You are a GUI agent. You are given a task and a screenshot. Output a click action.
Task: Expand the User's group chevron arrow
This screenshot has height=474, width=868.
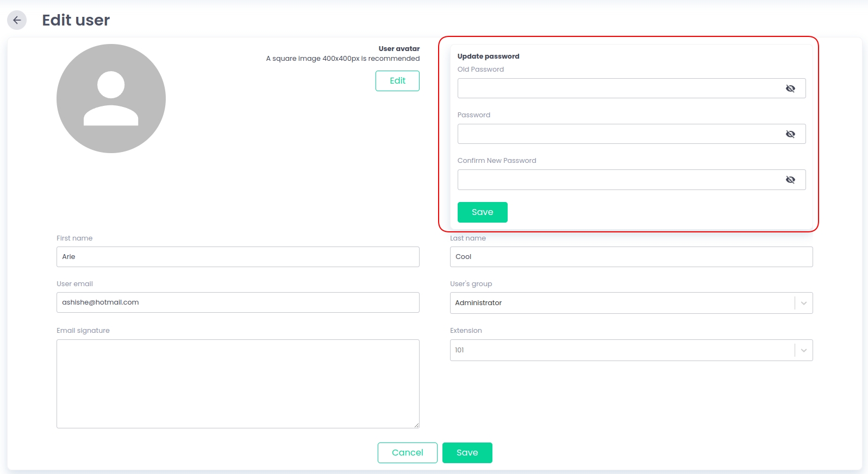[x=803, y=303]
